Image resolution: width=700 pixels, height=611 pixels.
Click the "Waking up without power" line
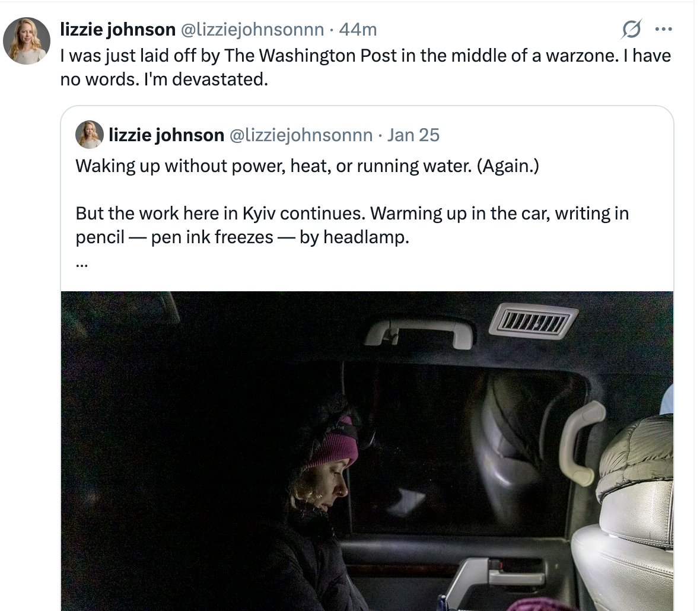pyautogui.click(x=307, y=166)
